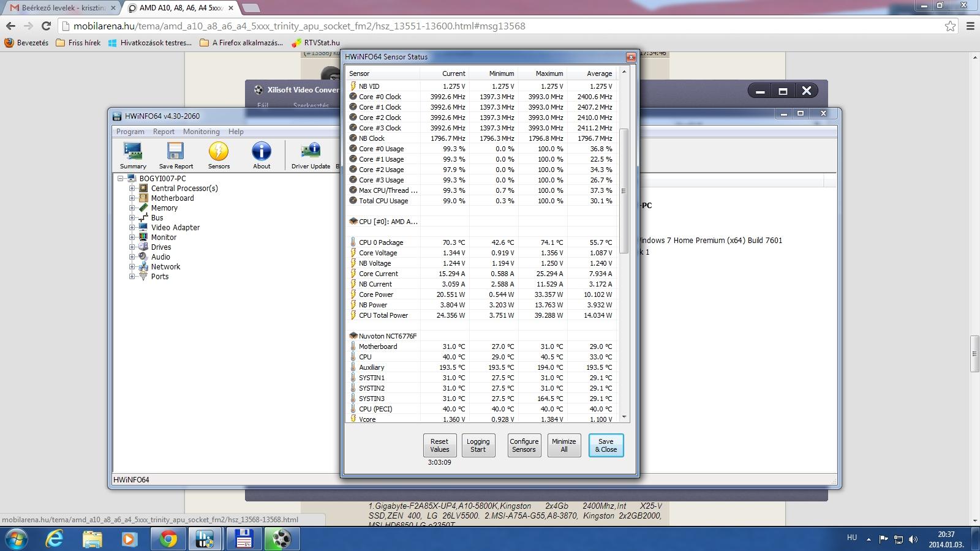Click the sensor list scroll down arrow
The width and height of the screenshot is (980, 551).
coord(624,417)
